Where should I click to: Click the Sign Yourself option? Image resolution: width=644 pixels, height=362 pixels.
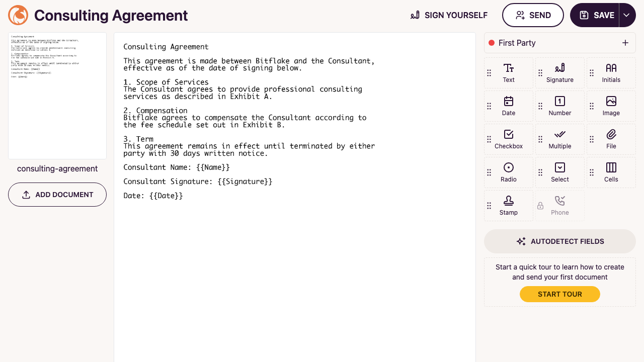click(449, 15)
